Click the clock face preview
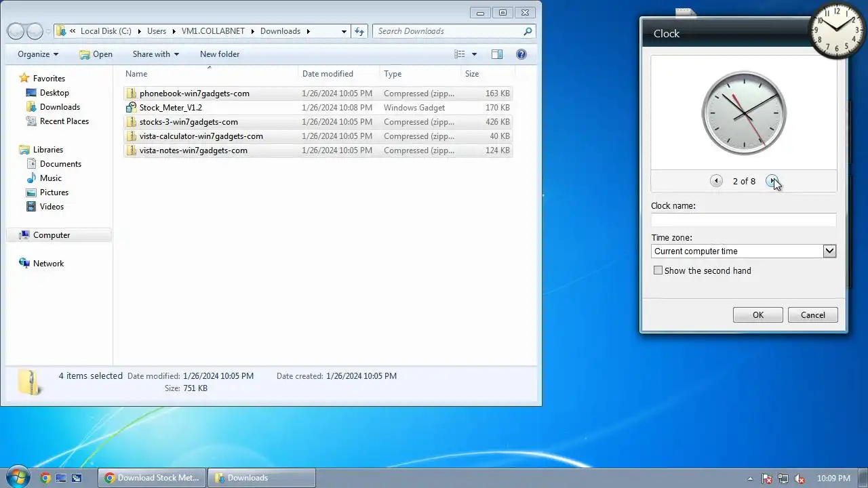The image size is (868, 488). click(744, 113)
